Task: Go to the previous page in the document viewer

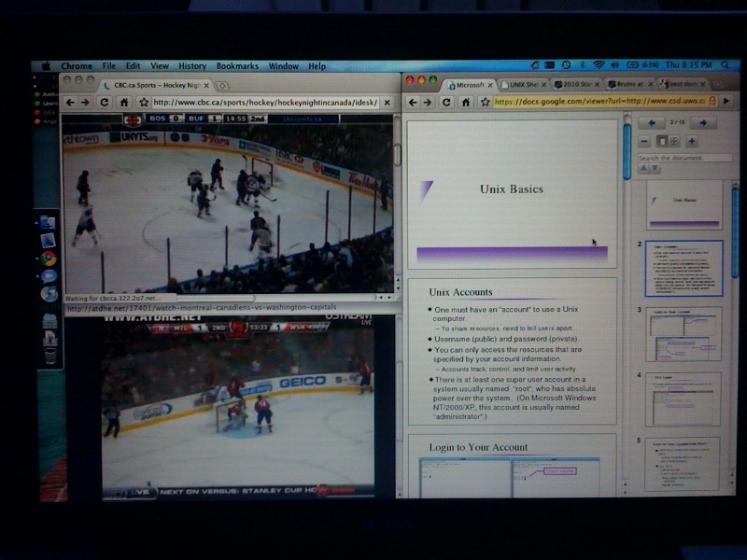Action: pyautogui.click(x=652, y=123)
